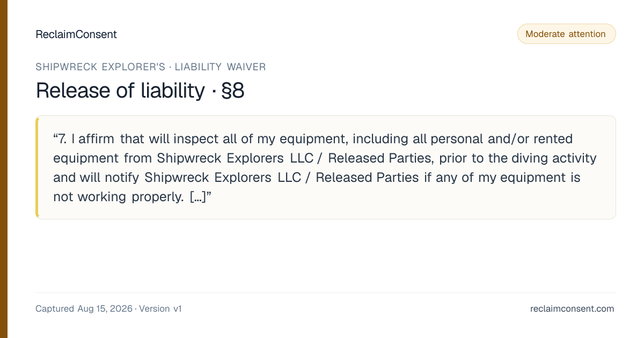Click 'personal and/or rented' in the quote
Viewport: 644px width, 338px height.
(x=501, y=139)
